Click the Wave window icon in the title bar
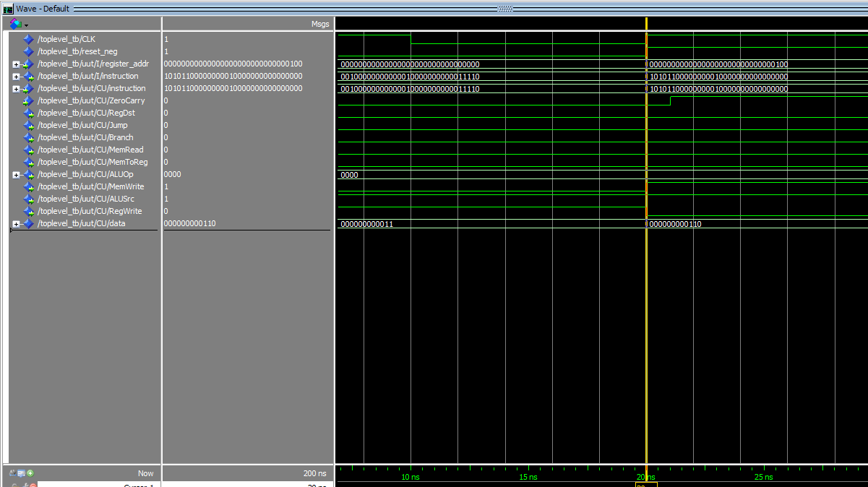The height and width of the screenshot is (487, 868). click(x=8, y=8)
